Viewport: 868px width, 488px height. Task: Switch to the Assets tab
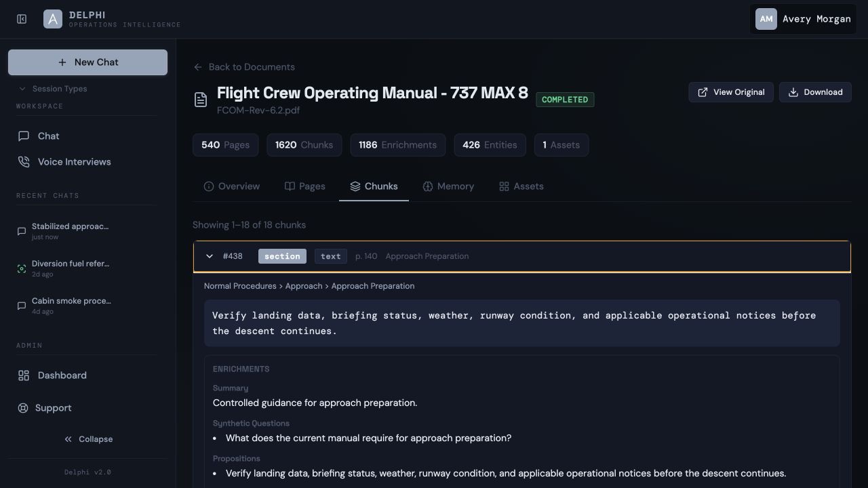click(x=521, y=186)
